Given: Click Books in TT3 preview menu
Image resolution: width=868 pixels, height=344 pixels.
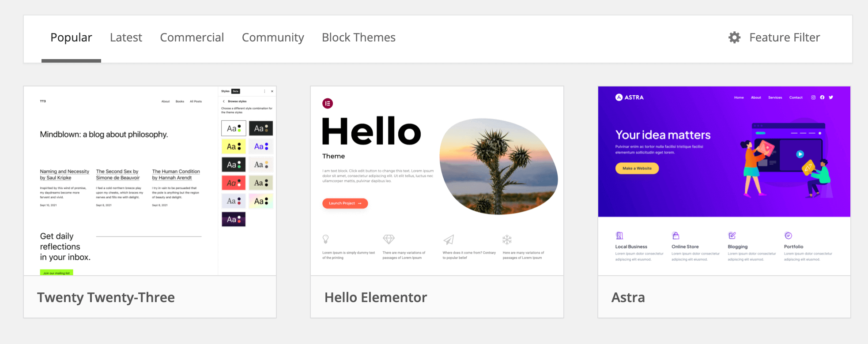Looking at the screenshot, I should click(x=180, y=101).
